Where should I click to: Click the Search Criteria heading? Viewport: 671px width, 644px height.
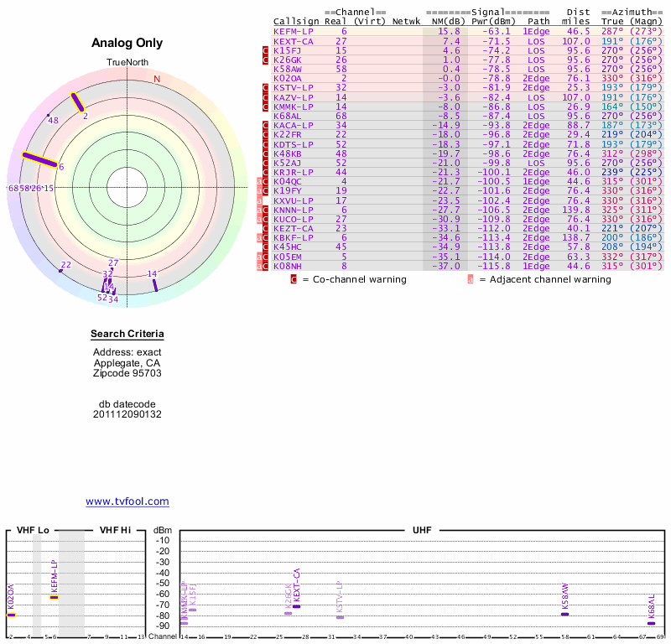[127, 335]
